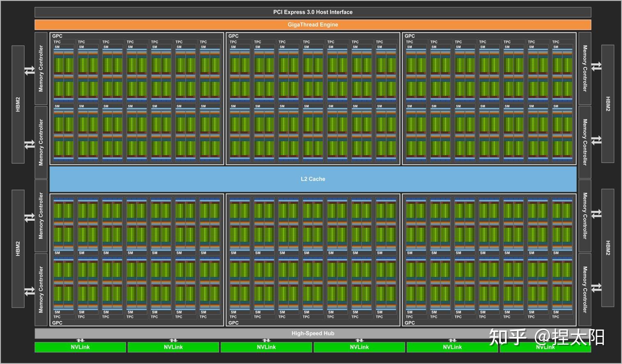
Task: Click double-arrow icon beside bottom-left Memory Controller
Action: (30, 291)
